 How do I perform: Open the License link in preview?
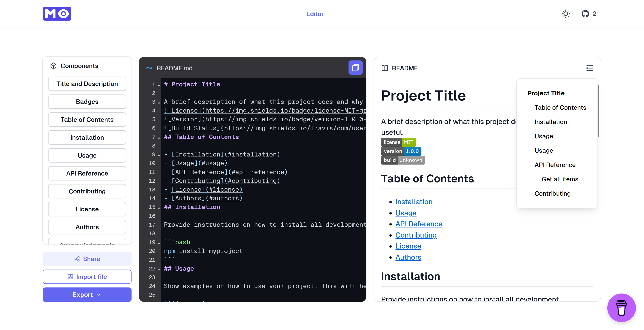(x=408, y=246)
